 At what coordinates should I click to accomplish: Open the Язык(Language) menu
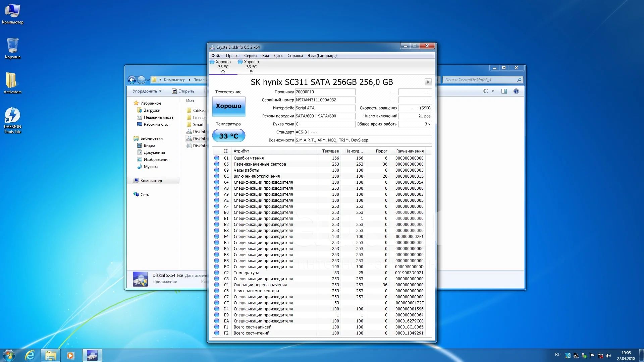coord(322,56)
